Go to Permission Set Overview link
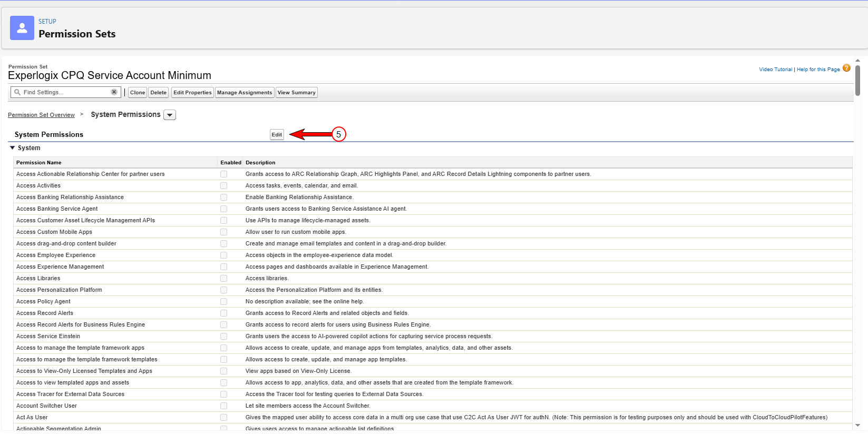This screenshot has width=868, height=434. 41,115
